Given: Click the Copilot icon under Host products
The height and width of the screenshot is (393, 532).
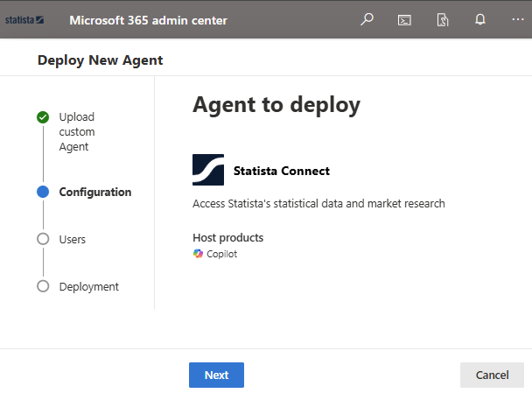Looking at the screenshot, I should tap(199, 254).
